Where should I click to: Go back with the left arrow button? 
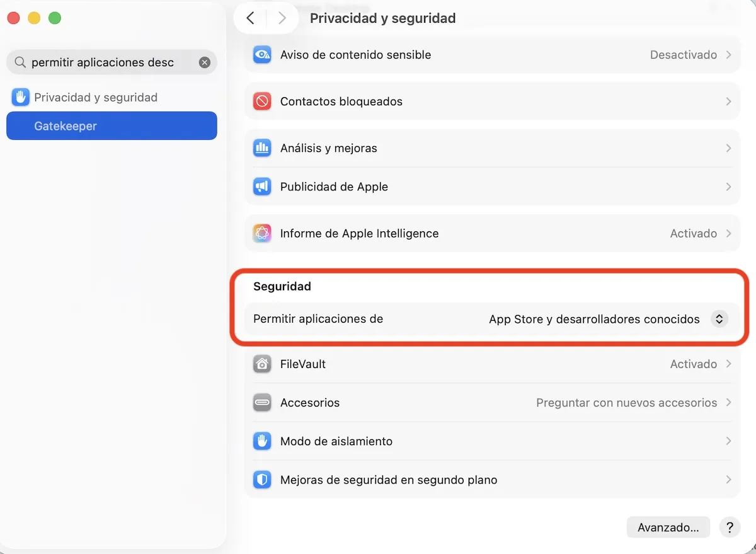(250, 18)
